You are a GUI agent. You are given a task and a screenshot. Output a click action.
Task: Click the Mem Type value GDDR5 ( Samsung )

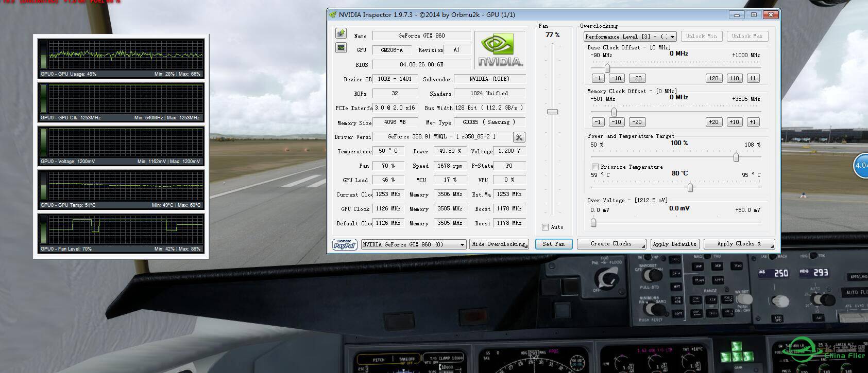click(489, 122)
